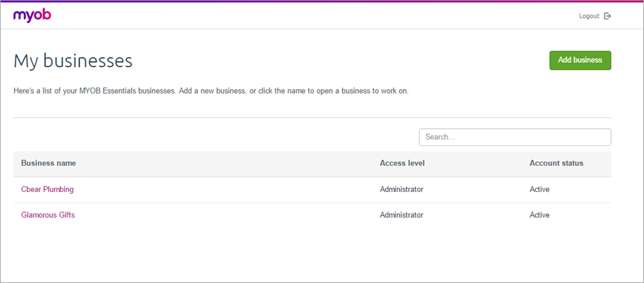The image size is (644, 283).
Task: Click the Access level column header
Action: coord(402,163)
